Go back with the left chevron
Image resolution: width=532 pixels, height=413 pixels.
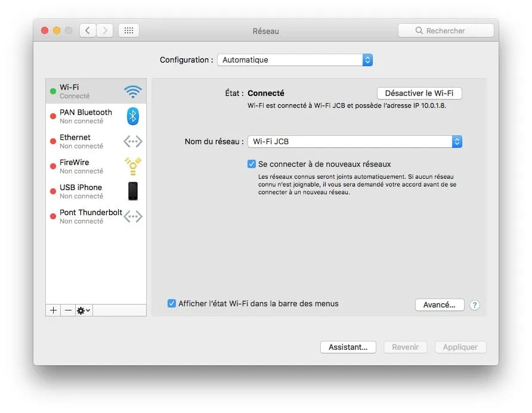click(88, 30)
